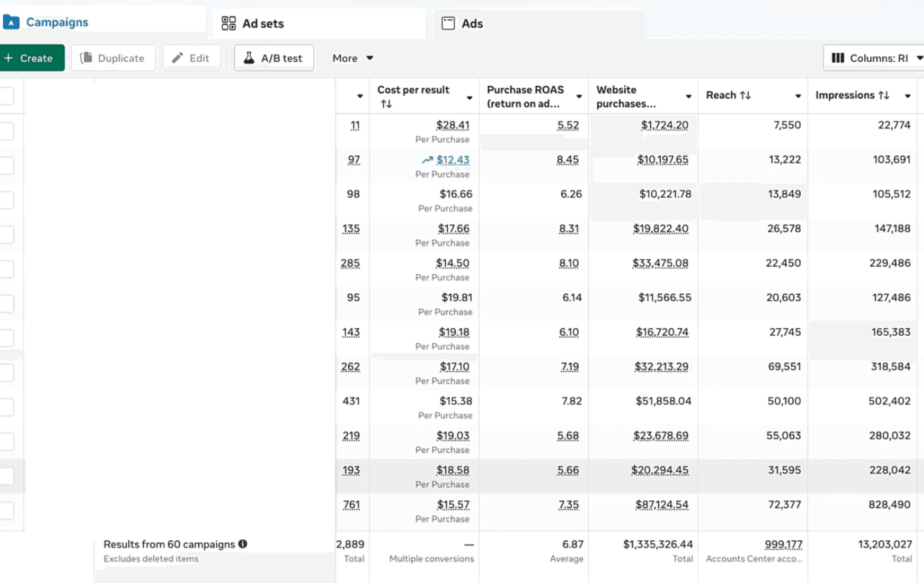Select the row with $14.50 cost

pyautogui.click(x=7, y=269)
